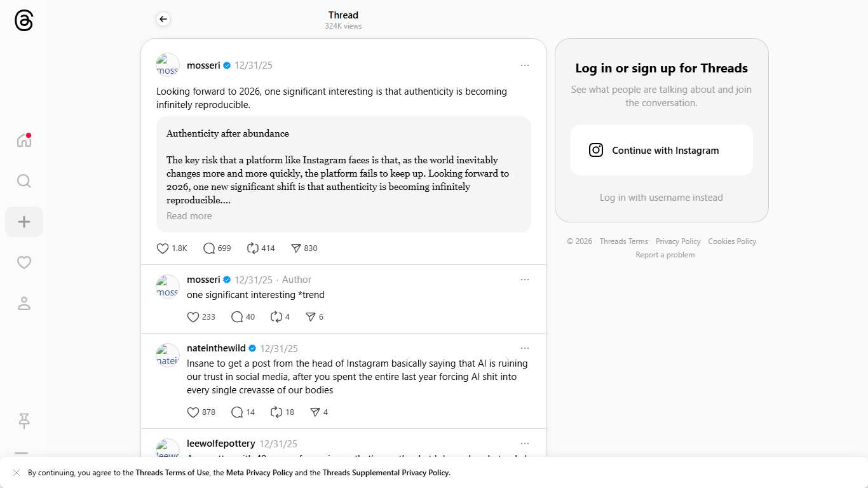Like mosseri's main post with 1.8K likes
Image resolution: width=868 pixels, height=488 pixels.
point(163,248)
